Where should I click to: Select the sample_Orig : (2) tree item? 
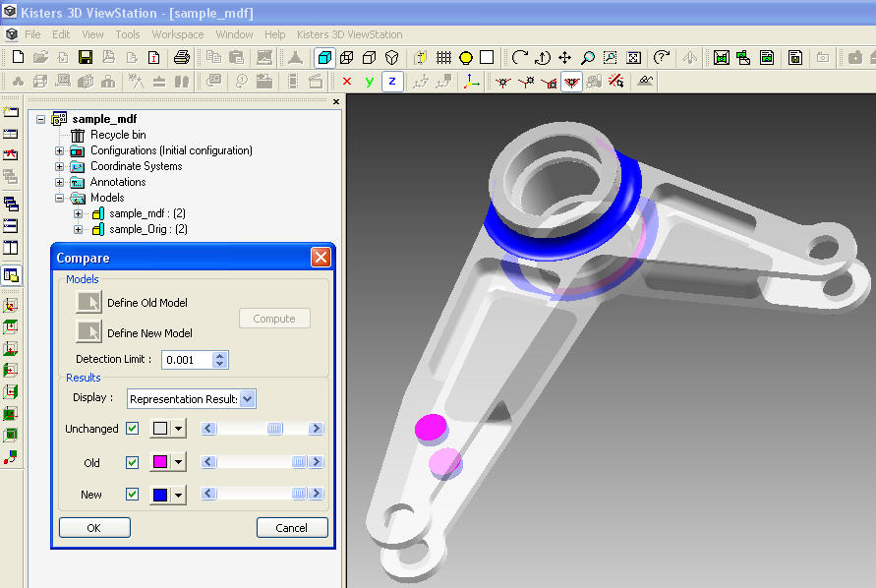click(x=148, y=229)
